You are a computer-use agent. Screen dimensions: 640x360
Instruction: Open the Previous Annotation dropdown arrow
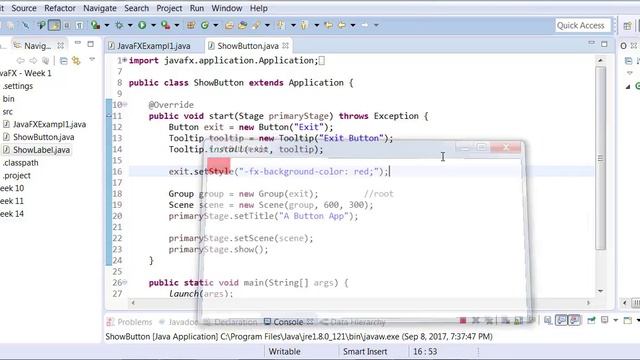[317, 25]
